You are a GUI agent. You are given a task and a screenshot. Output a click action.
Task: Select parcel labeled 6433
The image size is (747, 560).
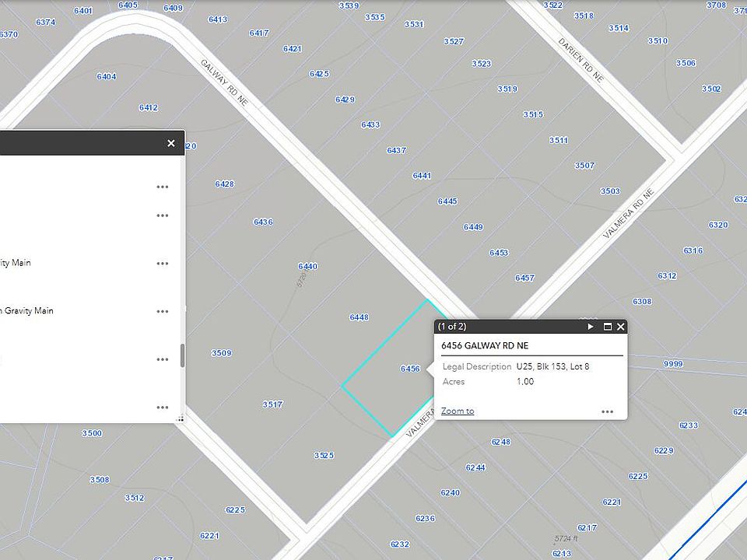(370, 124)
